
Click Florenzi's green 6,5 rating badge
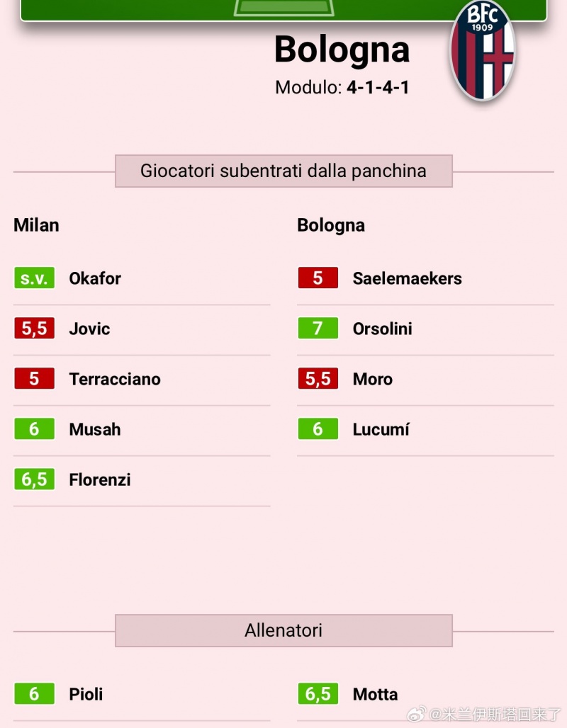(35, 479)
